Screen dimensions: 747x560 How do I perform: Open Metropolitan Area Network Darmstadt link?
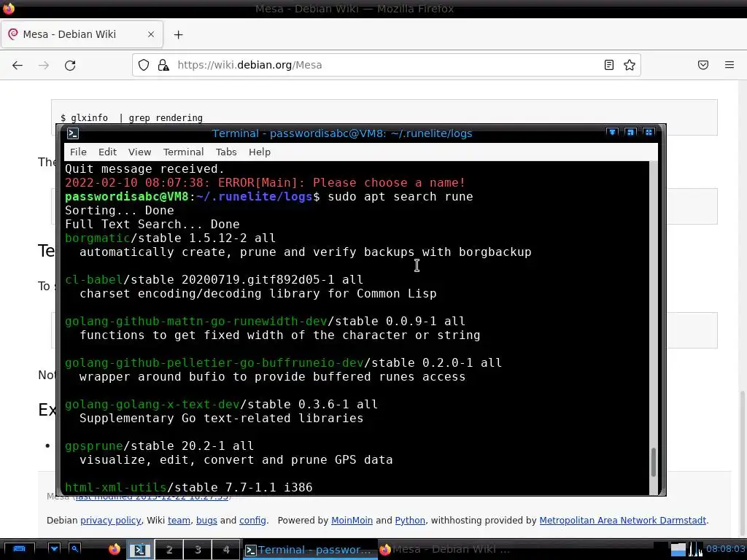click(x=623, y=521)
